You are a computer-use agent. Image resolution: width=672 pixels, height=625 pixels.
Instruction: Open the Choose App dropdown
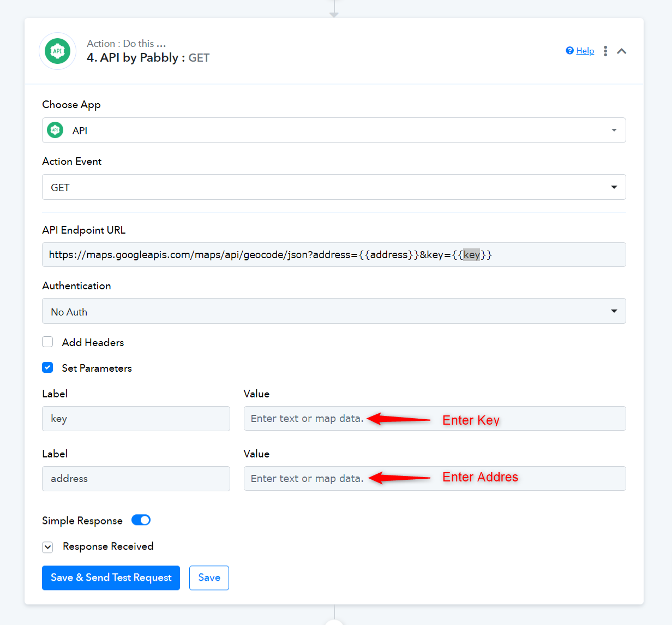(334, 130)
